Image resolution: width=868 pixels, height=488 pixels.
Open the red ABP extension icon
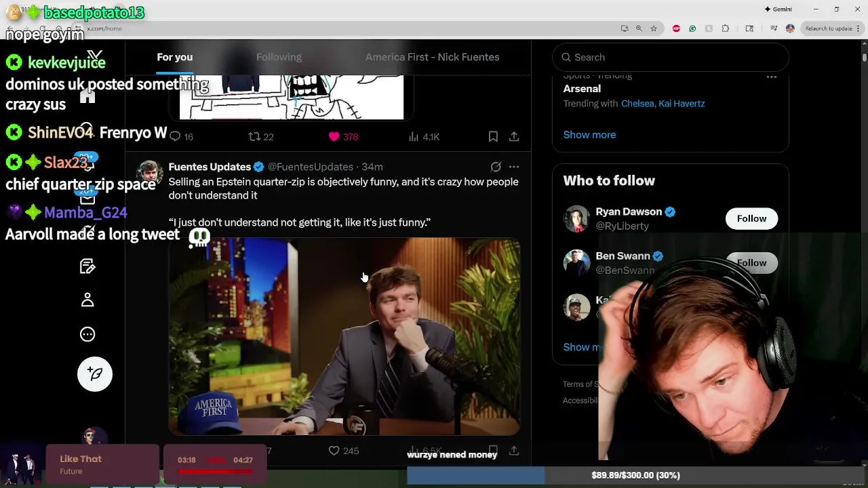676,28
